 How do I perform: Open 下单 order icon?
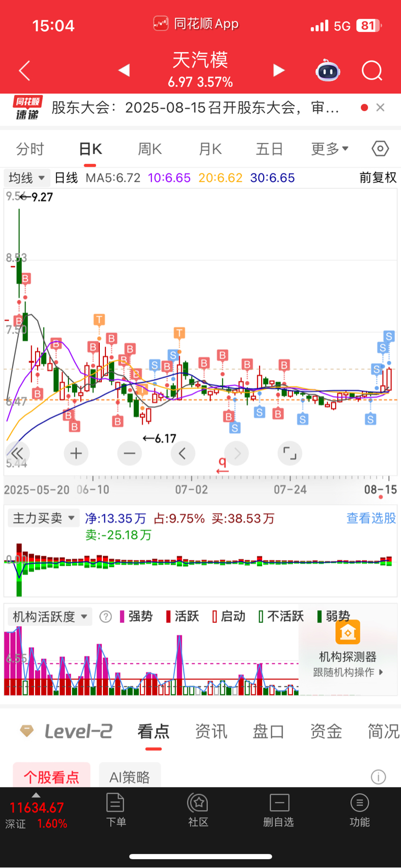tap(116, 810)
